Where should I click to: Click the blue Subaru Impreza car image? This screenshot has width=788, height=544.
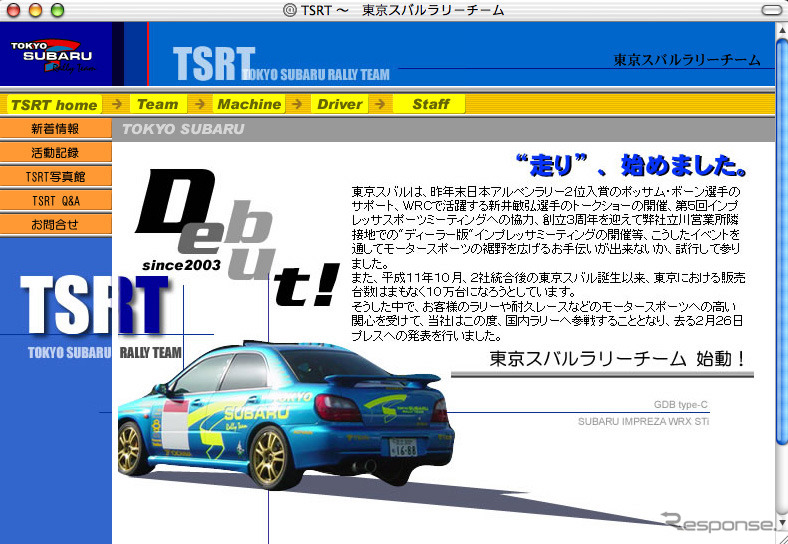pyautogui.click(x=285, y=414)
